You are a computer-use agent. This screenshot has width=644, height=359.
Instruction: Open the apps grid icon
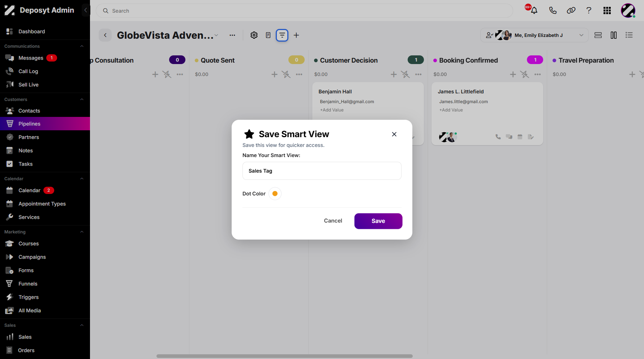click(607, 11)
